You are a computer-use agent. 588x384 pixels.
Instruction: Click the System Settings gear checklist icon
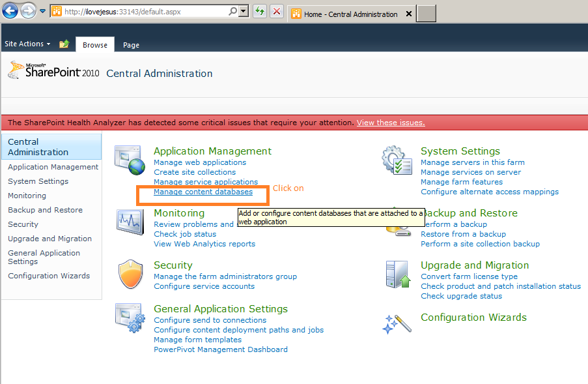[397, 160]
